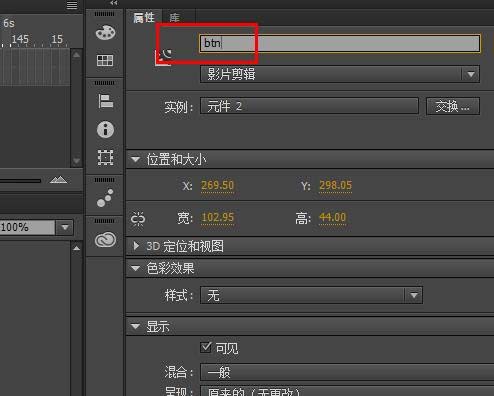Switch to the 属性 tab
494x396 pixels.
(x=144, y=17)
